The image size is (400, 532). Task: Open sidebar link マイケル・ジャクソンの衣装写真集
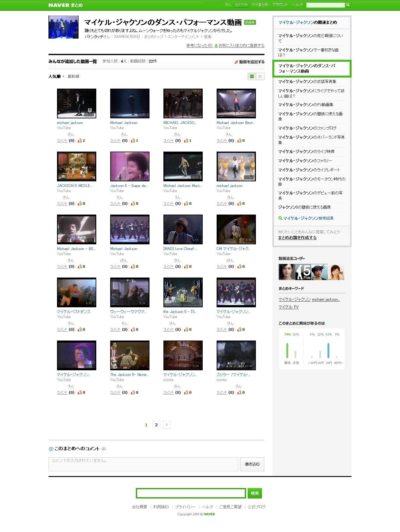(307, 82)
